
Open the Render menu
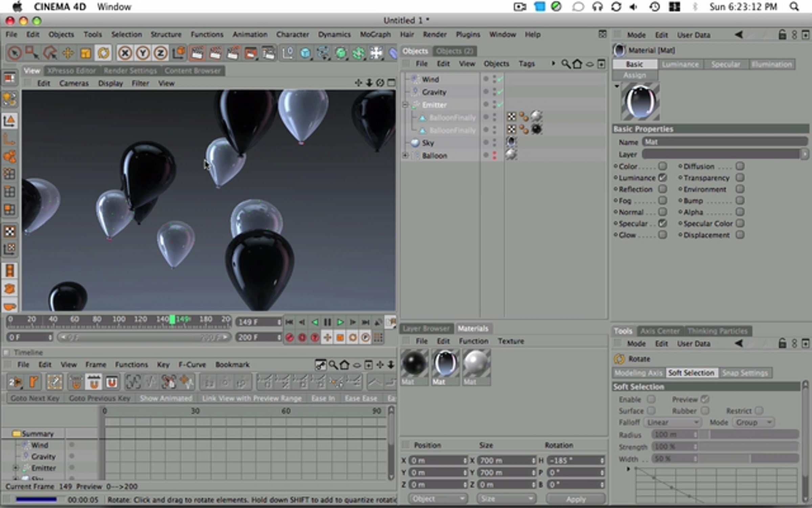(x=435, y=34)
